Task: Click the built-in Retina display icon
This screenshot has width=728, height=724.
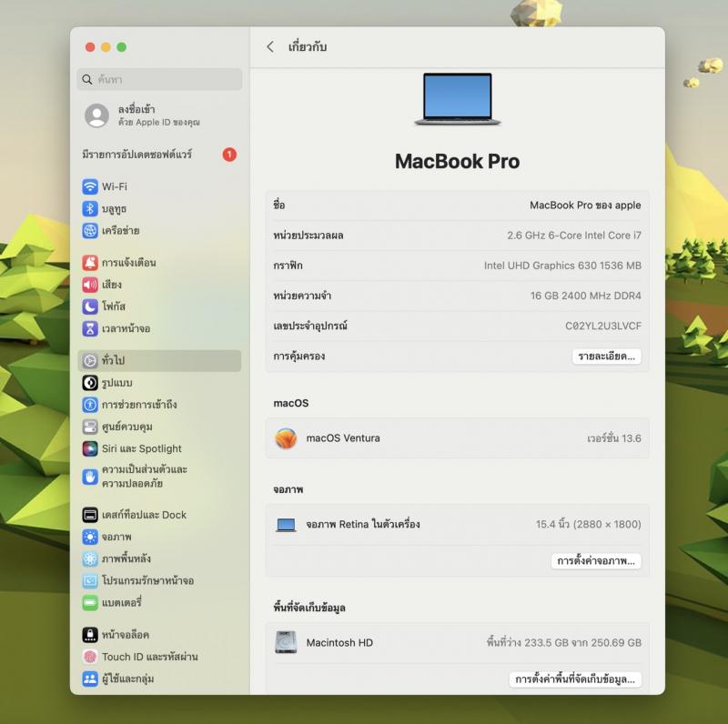Action: tap(286, 525)
